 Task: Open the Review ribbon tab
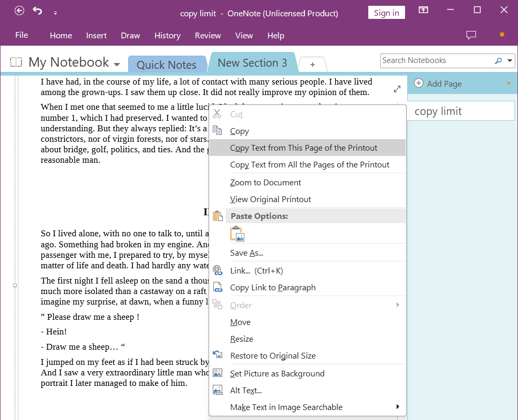coord(208,35)
